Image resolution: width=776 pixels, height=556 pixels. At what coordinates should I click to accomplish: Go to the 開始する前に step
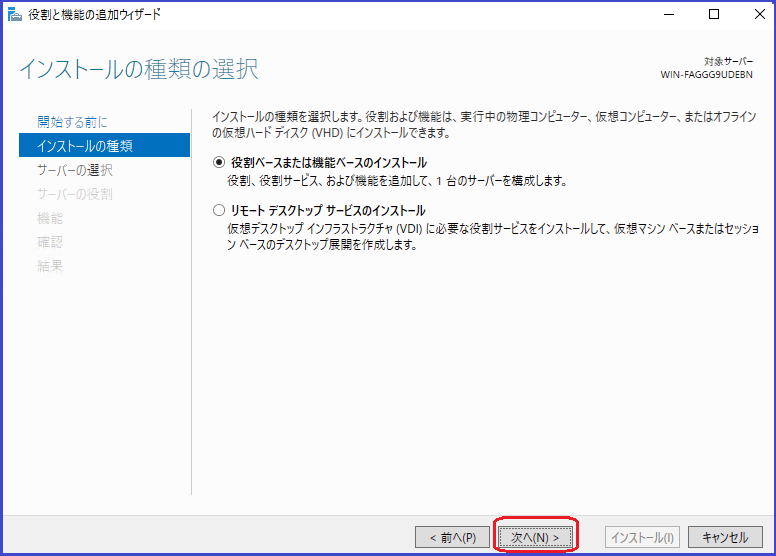(x=72, y=122)
